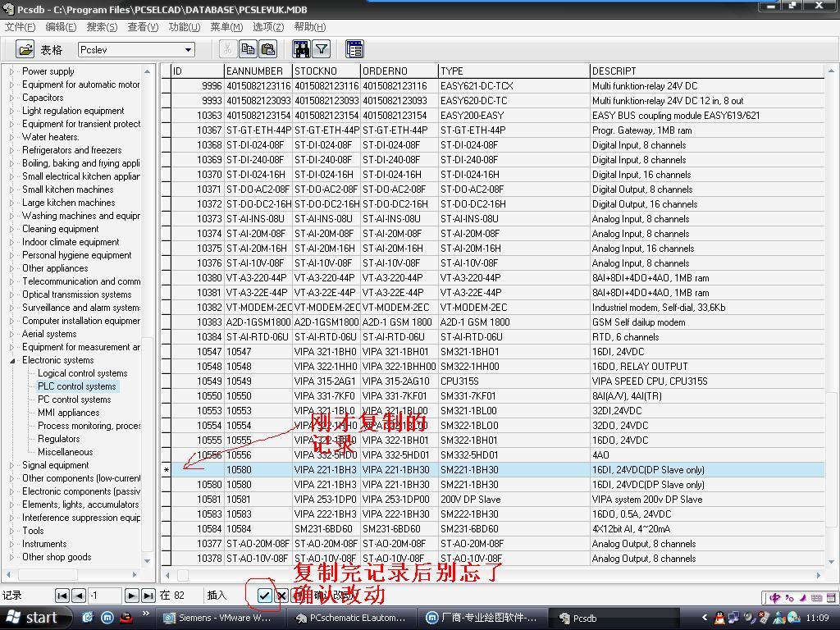Click the funnel filter icon
The image size is (840, 630).
coord(322,49)
